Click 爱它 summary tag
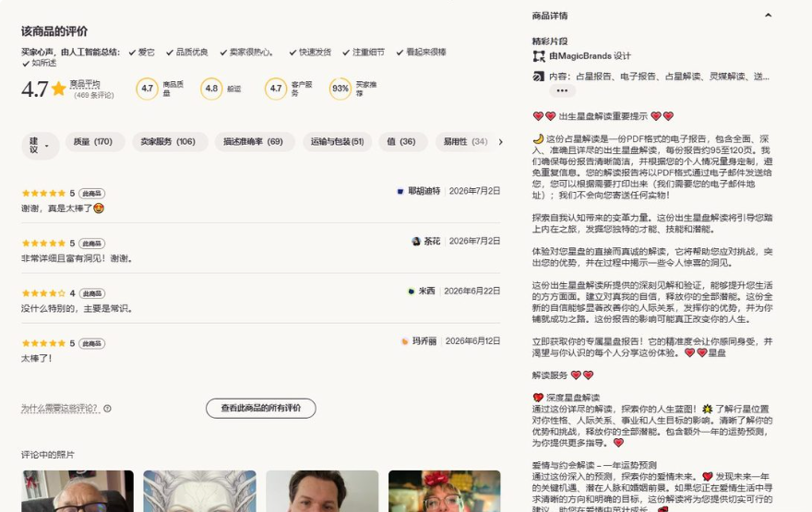This screenshot has width=812, height=512. point(142,53)
